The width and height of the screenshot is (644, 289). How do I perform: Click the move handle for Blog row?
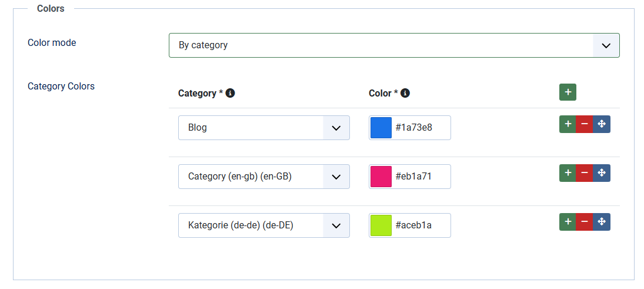click(x=602, y=124)
